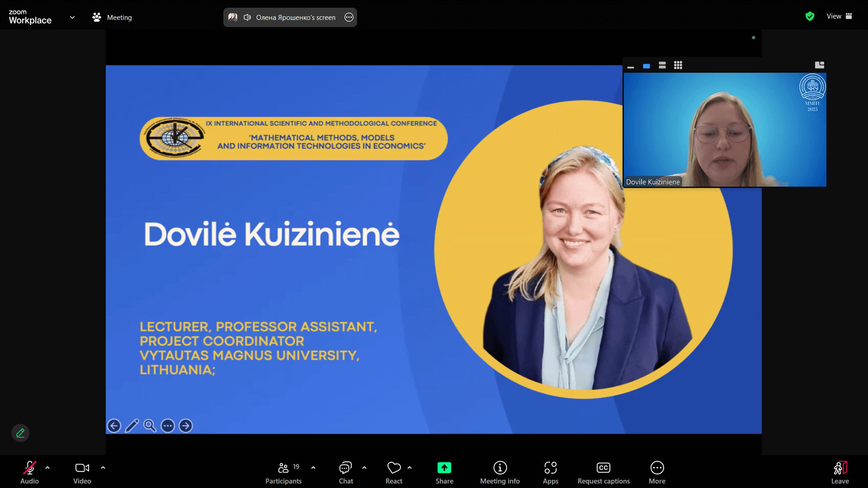Open the Zoom Workplace dropdown chevron
The width and height of the screenshot is (868, 488).
click(x=72, y=17)
